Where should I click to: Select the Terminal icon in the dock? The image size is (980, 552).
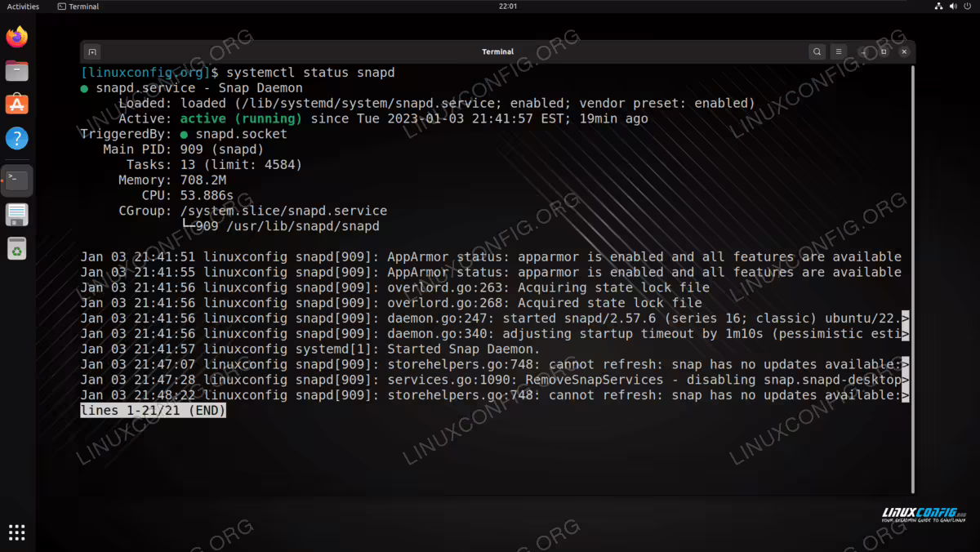coord(17,180)
